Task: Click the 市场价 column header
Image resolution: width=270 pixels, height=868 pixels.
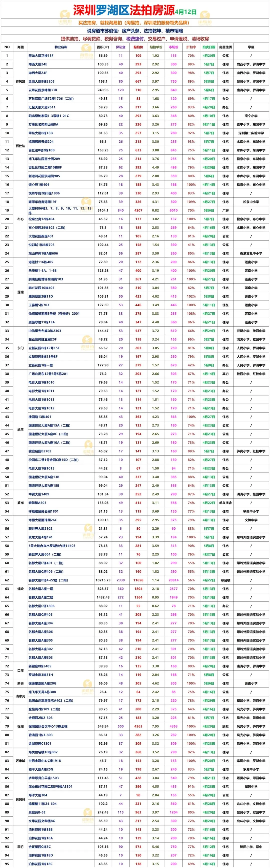Action: (173, 47)
